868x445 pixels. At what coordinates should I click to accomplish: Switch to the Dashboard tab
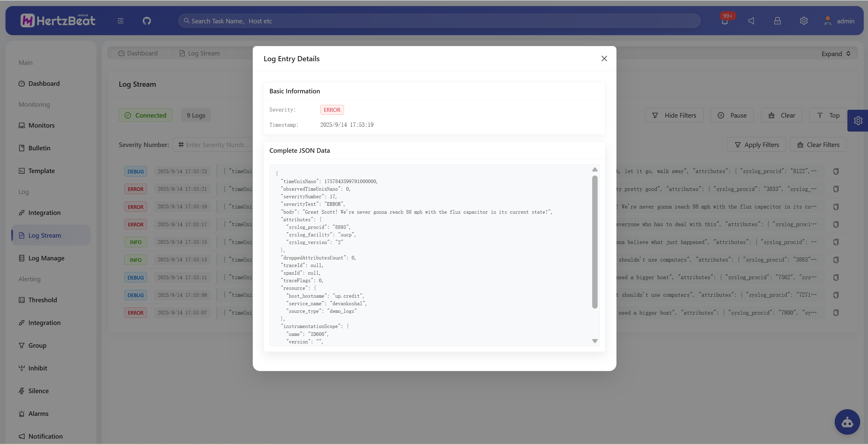point(138,53)
